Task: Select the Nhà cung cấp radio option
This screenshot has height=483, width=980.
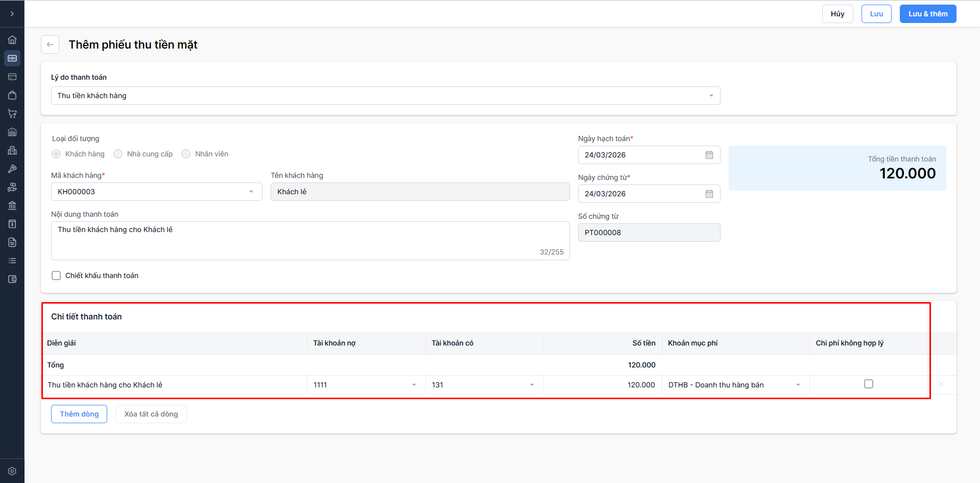Action: (118, 154)
